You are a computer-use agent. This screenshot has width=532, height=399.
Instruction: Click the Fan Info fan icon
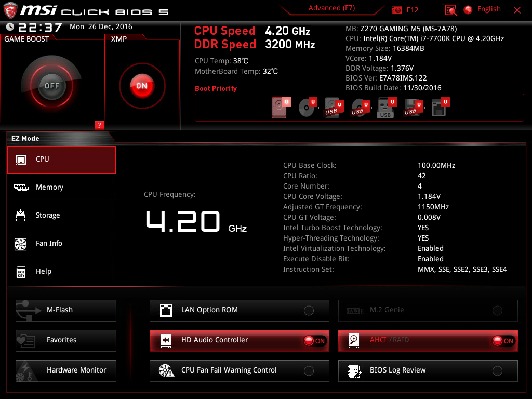tap(21, 244)
